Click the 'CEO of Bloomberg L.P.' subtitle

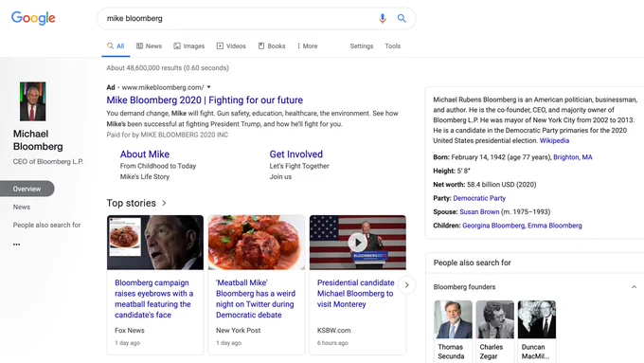coord(48,161)
